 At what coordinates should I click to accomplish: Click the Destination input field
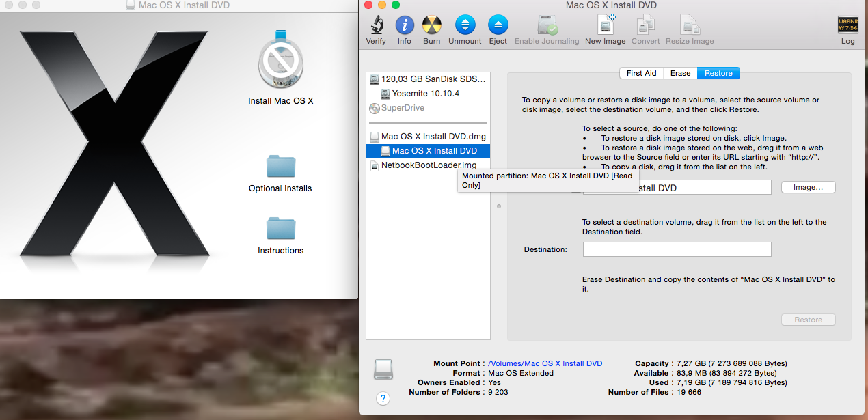click(x=677, y=249)
